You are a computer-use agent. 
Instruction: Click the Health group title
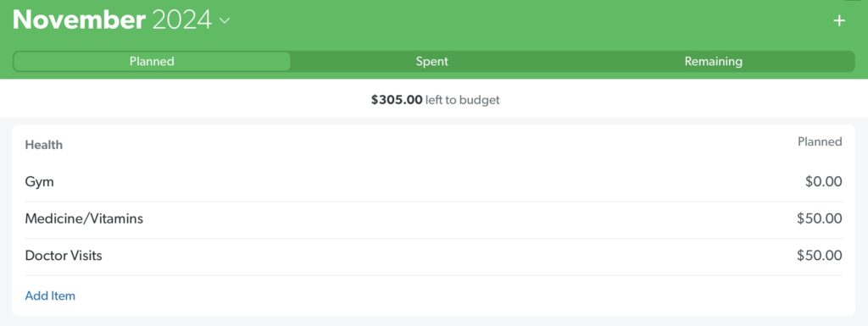44,145
